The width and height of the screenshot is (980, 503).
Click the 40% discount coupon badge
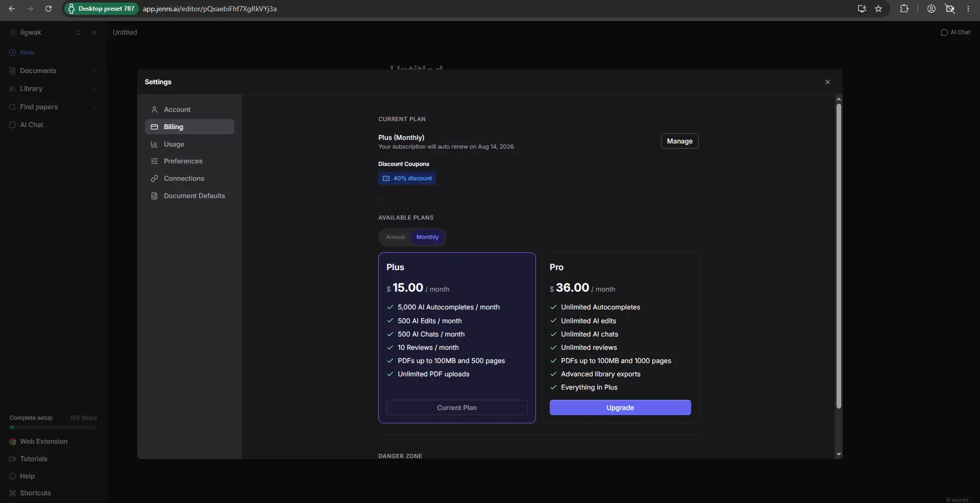pos(407,178)
